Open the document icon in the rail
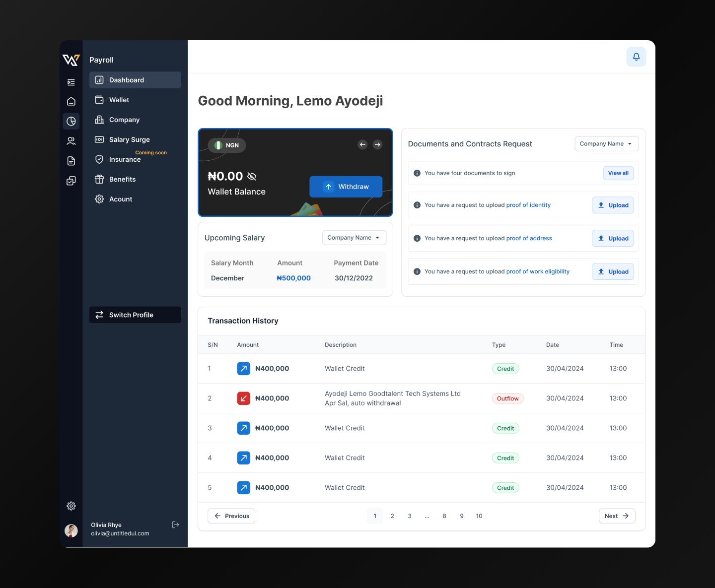Image resolution: width=715 pixels, height=588 pixels. 71,161
